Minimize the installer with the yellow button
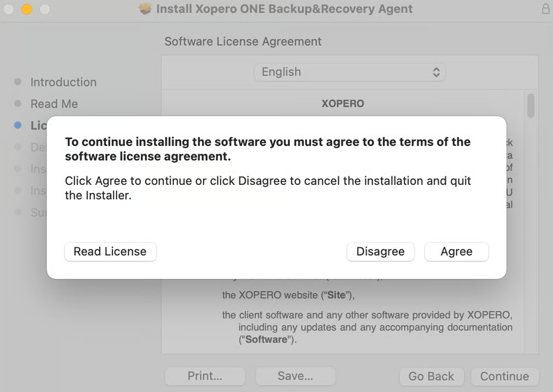 (x=26, y=9)
